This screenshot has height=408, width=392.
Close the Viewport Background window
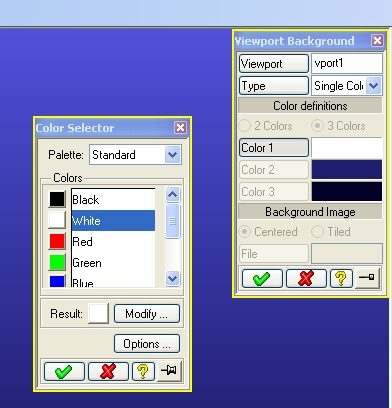tap(377, 41)
